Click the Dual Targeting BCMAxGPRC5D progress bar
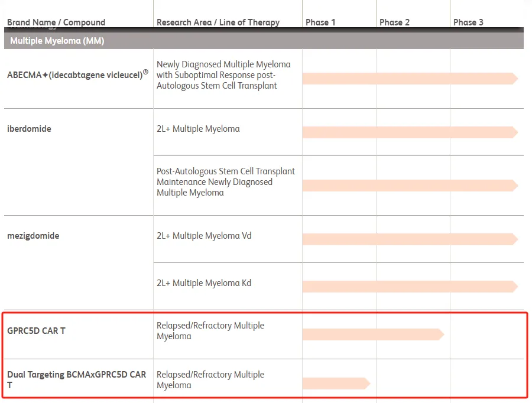532x403 pixels. coord(335,383)
